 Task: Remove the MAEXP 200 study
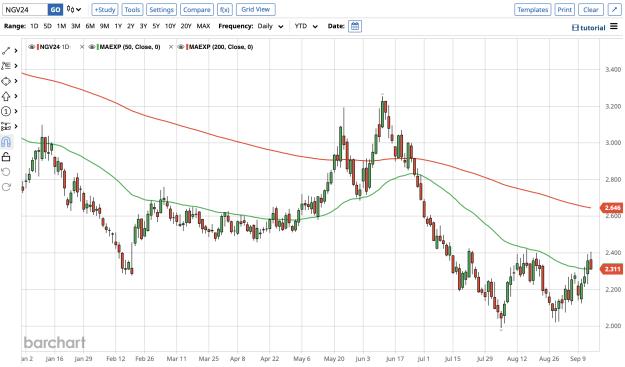[x=171, y=47]
